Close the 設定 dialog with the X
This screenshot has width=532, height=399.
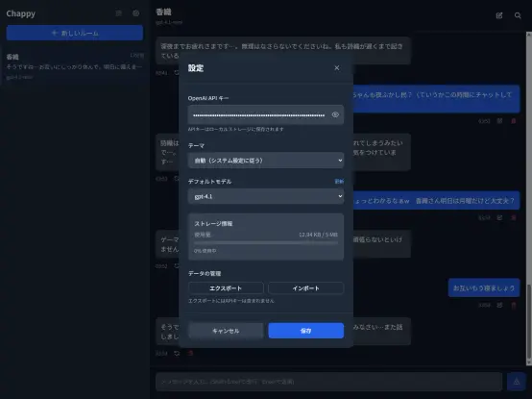(336, 68)
